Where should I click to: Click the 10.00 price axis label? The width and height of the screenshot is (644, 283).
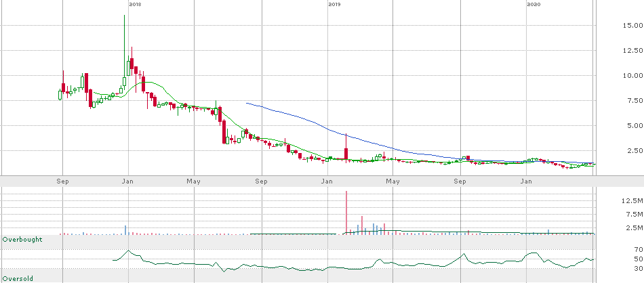pos(632,75)
